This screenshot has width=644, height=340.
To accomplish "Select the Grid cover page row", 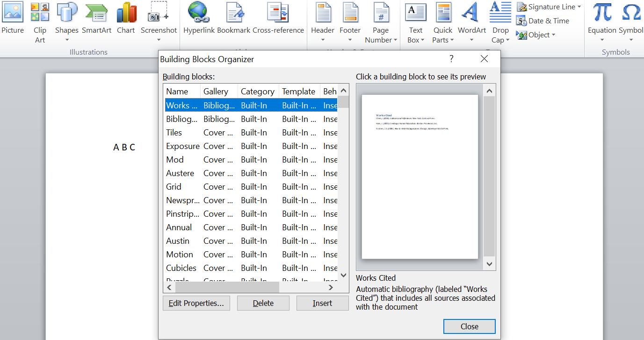I will 251,187.
